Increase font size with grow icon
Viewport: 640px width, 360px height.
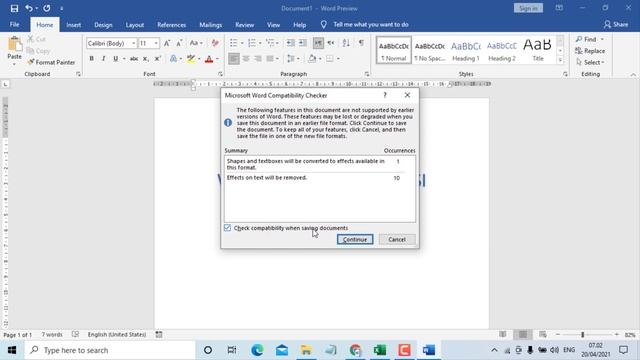click(x=167, y=43)
